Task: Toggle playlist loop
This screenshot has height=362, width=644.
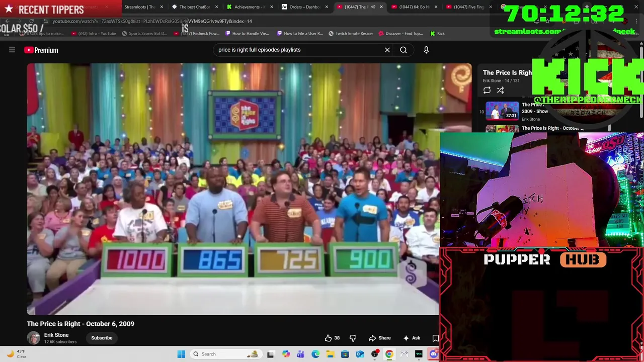Action: 487,90
